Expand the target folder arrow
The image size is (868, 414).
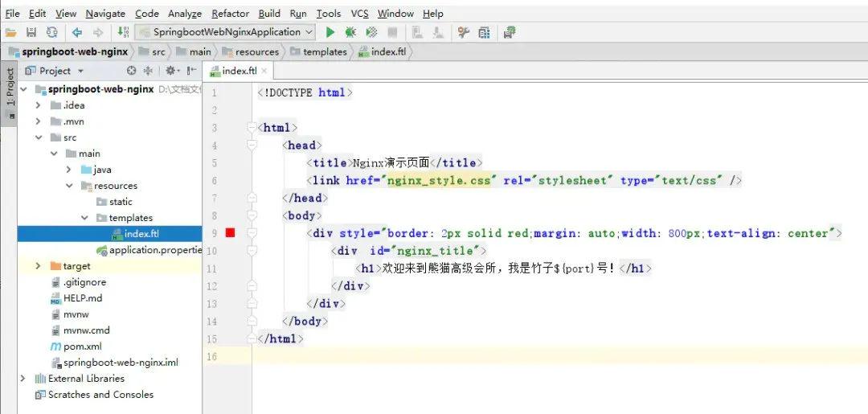coord(39,266)
